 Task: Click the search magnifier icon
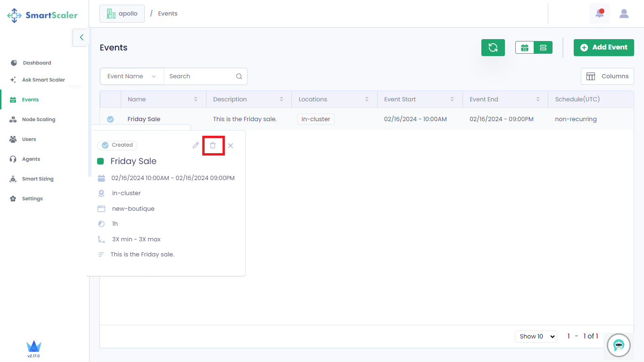(239, 76)
